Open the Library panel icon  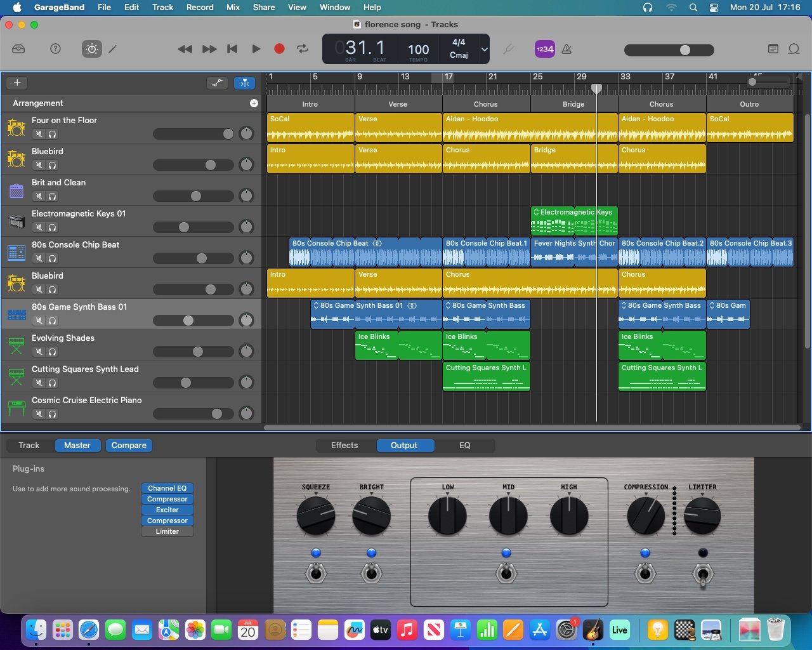(x=18, y=49)
